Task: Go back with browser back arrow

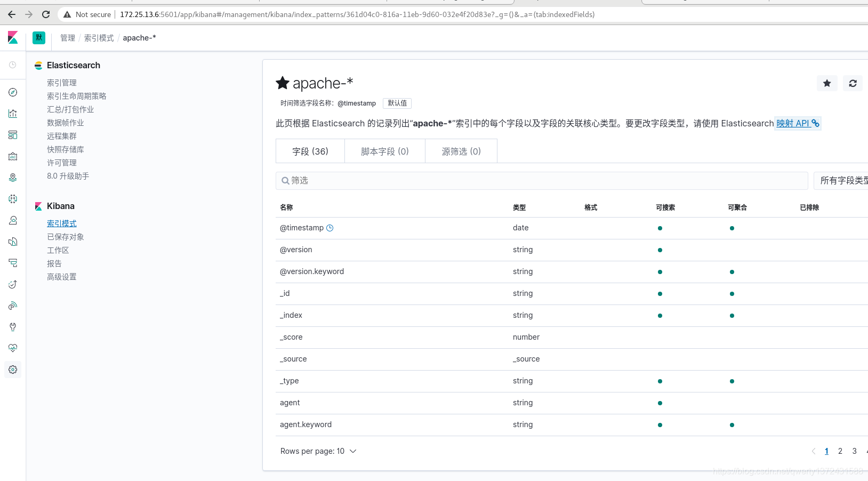Action: click(x=12, y=14)
